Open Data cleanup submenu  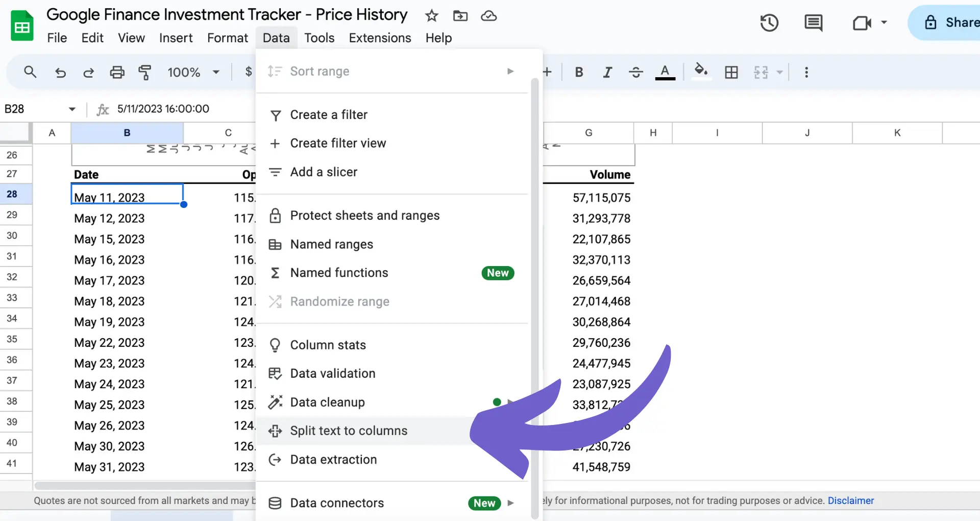tap(392, 402)
